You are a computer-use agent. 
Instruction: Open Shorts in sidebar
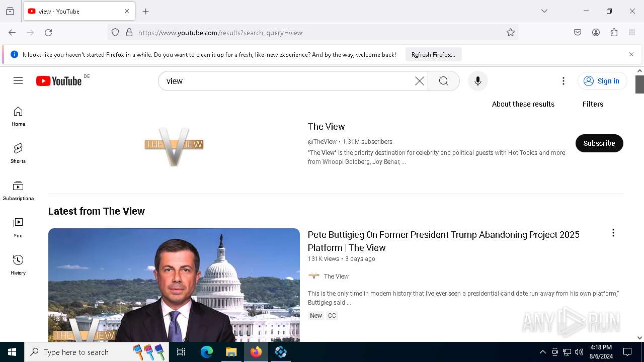(x=18, y=153)
